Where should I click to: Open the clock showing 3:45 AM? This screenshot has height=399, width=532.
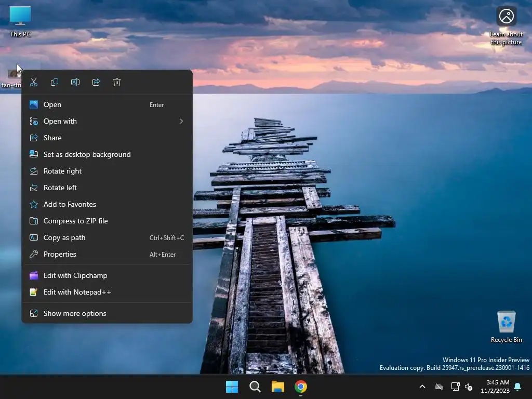tap(495, 387)
